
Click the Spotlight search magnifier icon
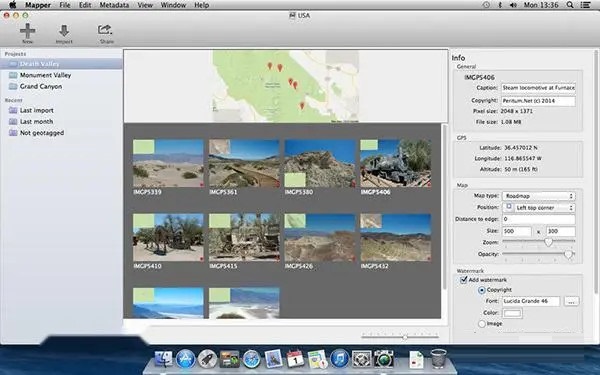[570, 5]
